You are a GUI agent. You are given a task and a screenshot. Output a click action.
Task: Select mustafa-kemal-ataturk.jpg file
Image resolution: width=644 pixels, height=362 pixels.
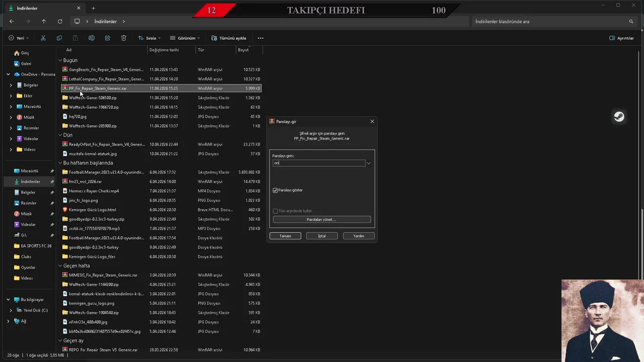161,154
